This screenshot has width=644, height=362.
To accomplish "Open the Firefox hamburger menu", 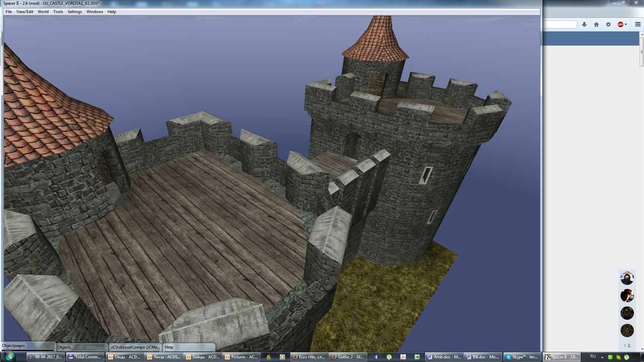I will pyautogui.click(x=637, y=24).
